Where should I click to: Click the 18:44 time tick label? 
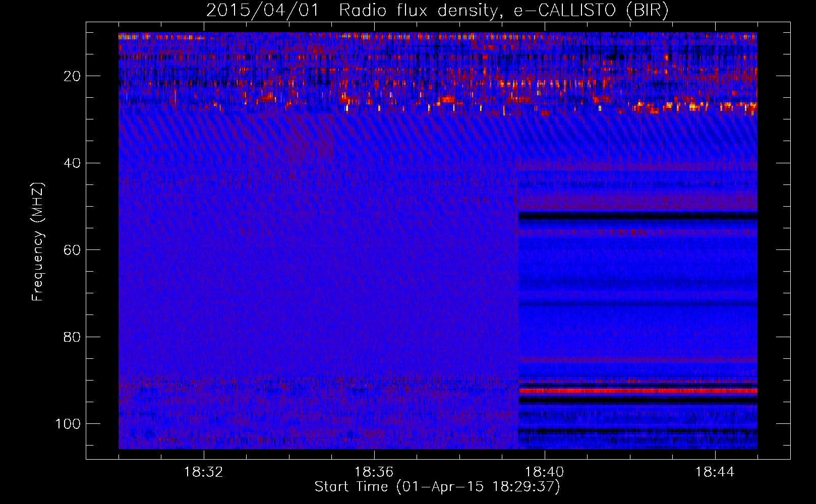pyautogui.click(x=715, y=472)
